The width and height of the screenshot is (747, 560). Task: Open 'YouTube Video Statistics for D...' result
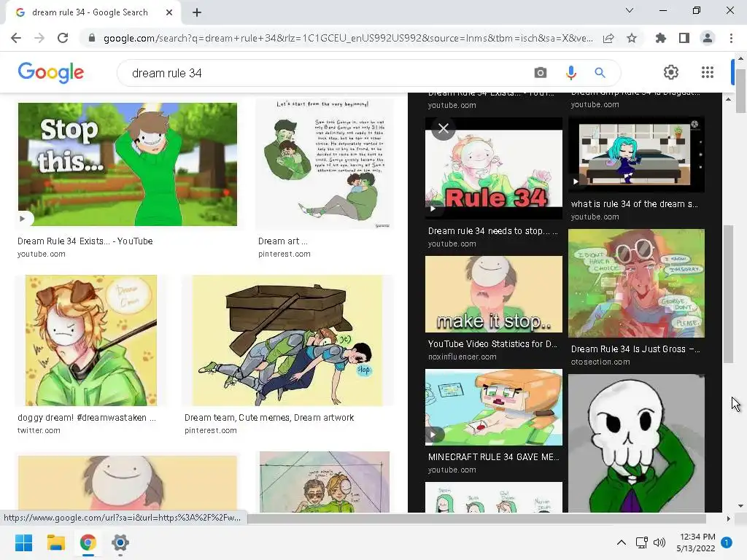click(x=492, y=344)
